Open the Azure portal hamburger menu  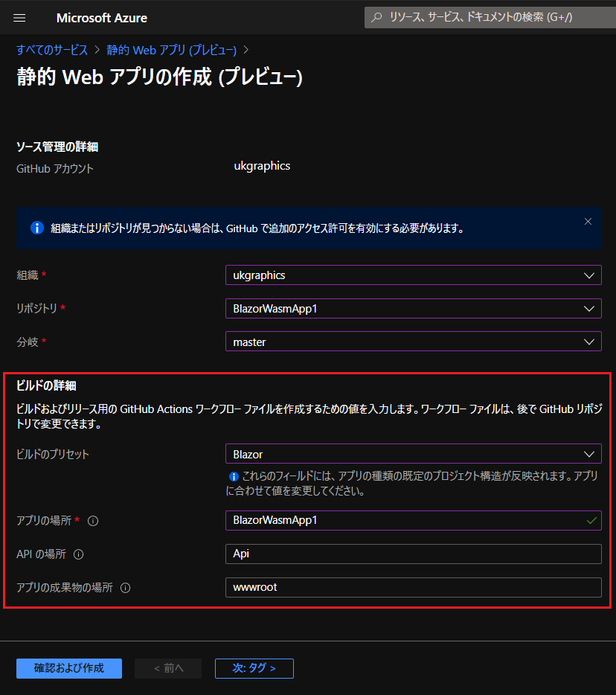[x=19, y=18]
